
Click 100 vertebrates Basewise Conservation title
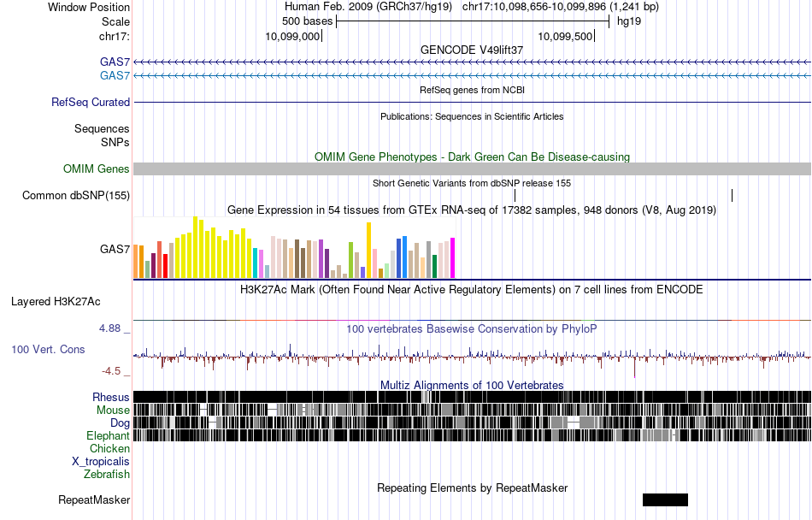[x=472, y=329]
